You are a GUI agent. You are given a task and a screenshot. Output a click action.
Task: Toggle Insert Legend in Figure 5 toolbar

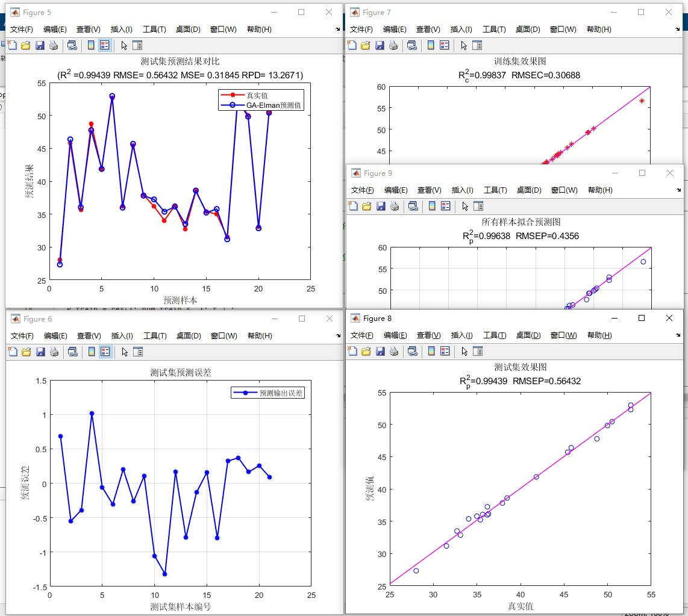click(x=104, y=45)
